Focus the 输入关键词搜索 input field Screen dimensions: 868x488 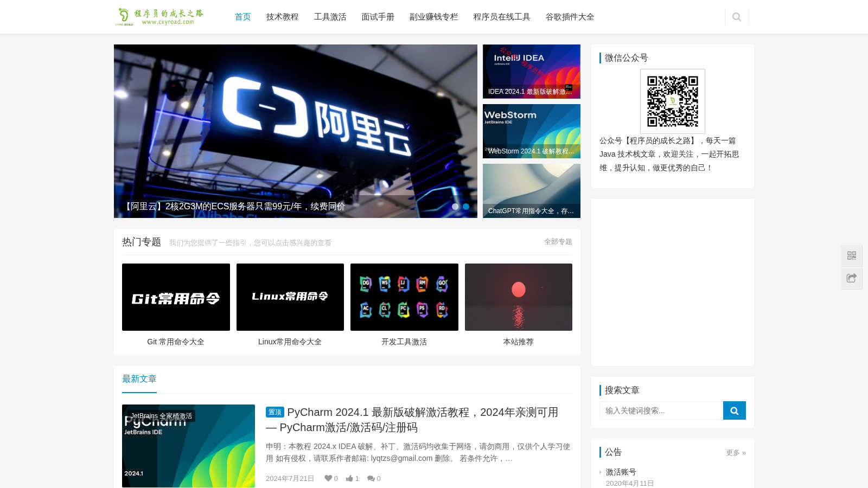pyautogui.click(x=661, y=410)
